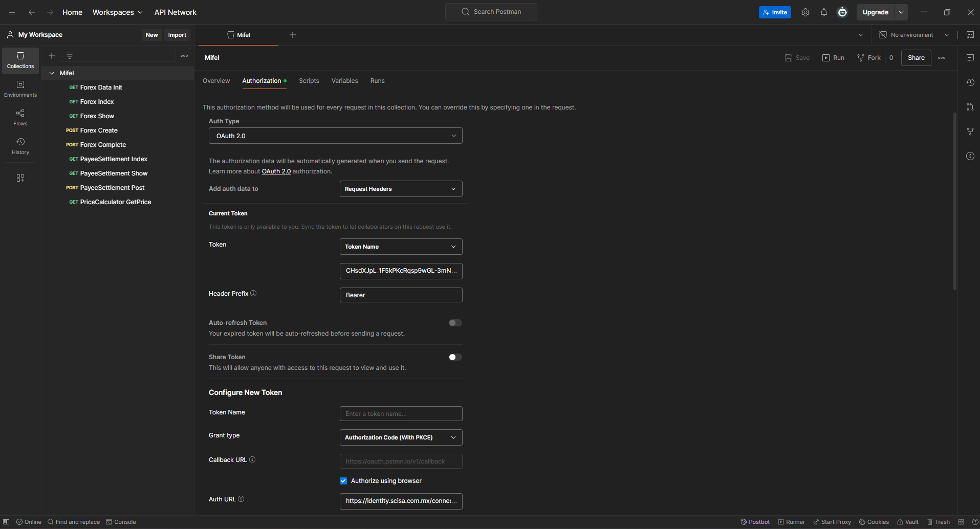The image size is (980, 529).
Task: Click the notifications bell icon
Action: coord(823,12)
